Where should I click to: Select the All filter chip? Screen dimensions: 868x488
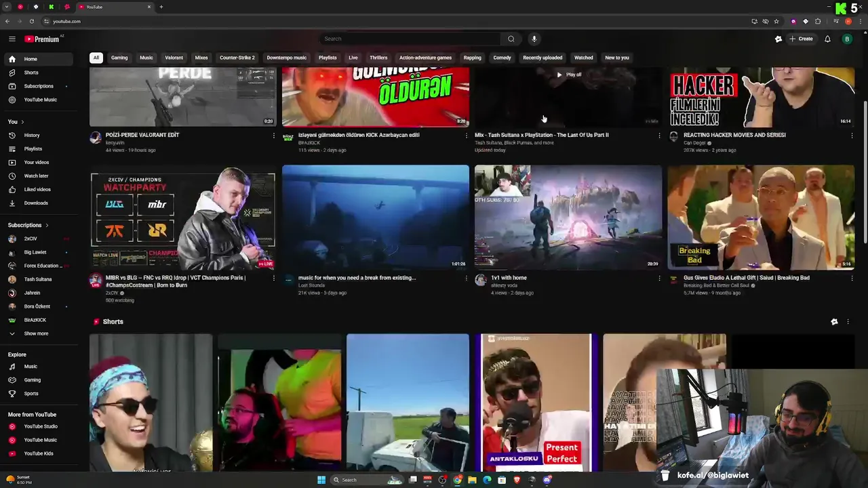96,58
